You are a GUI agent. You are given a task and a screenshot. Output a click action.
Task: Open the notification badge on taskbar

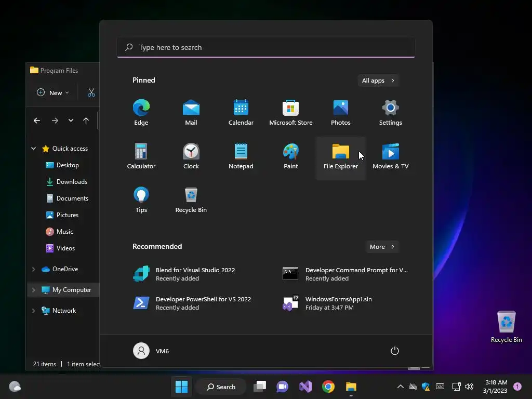[x=517, y=387]
